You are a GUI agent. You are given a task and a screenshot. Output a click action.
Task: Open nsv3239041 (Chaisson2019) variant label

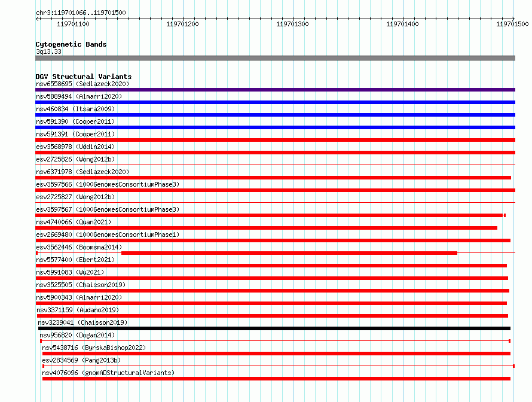tap(82, 322)
